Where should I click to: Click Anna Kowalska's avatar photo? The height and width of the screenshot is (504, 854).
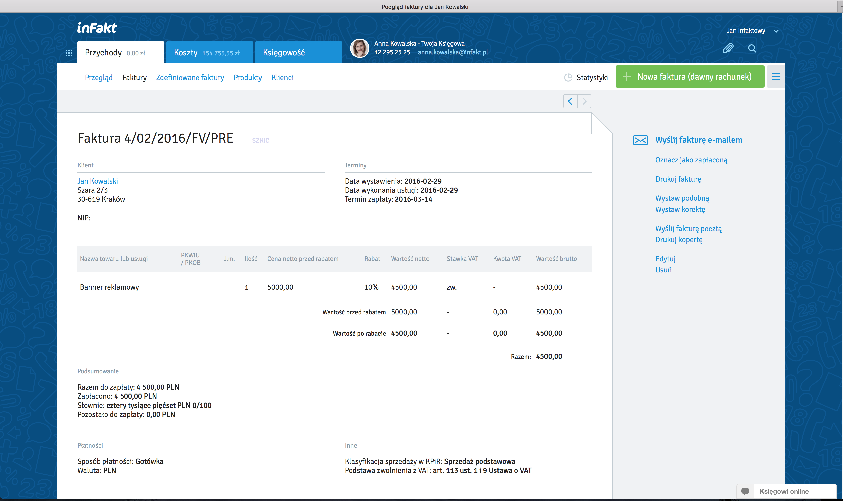360,48
